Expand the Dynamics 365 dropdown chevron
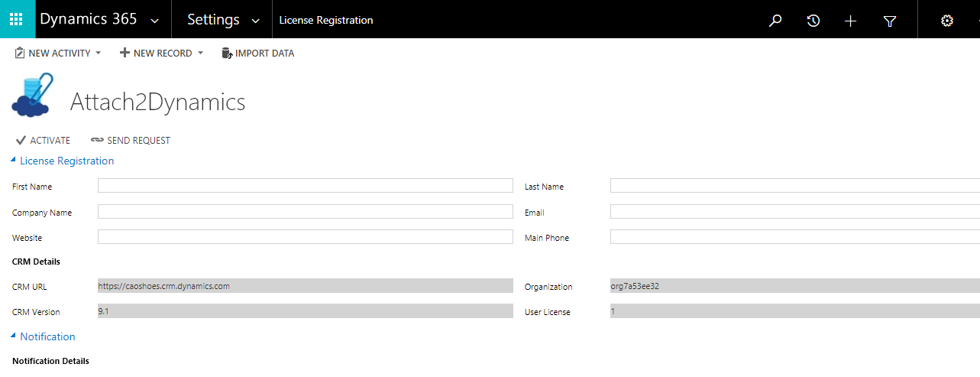The height and width of the screenshot is (377, 980). (155, 21)
